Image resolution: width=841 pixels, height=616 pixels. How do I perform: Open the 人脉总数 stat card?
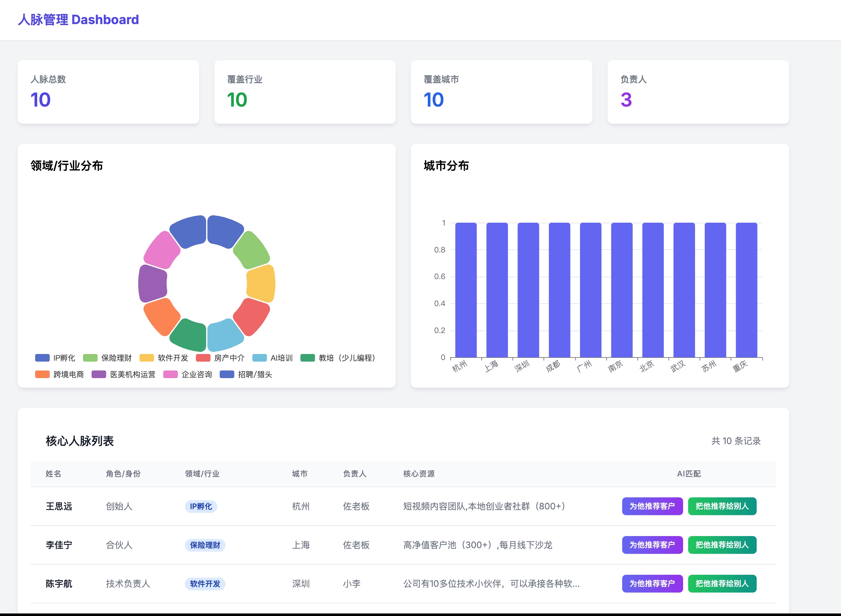(108, 92)
